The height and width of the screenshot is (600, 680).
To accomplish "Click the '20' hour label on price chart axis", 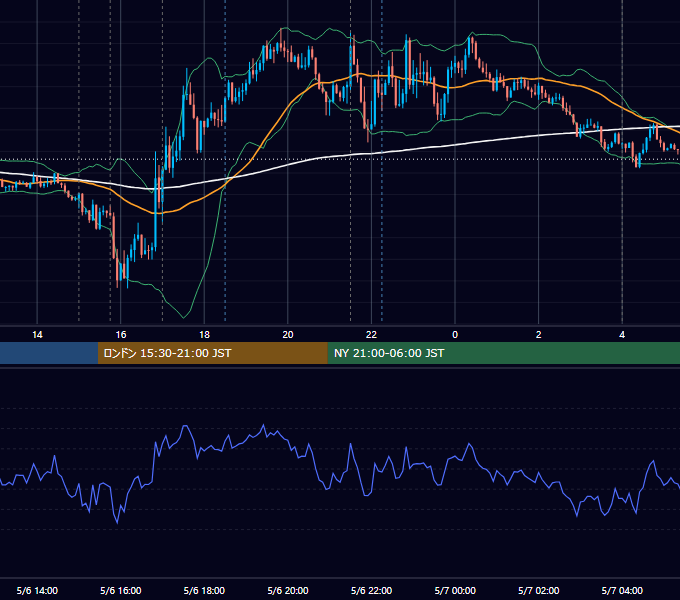I will coord(288,335).
